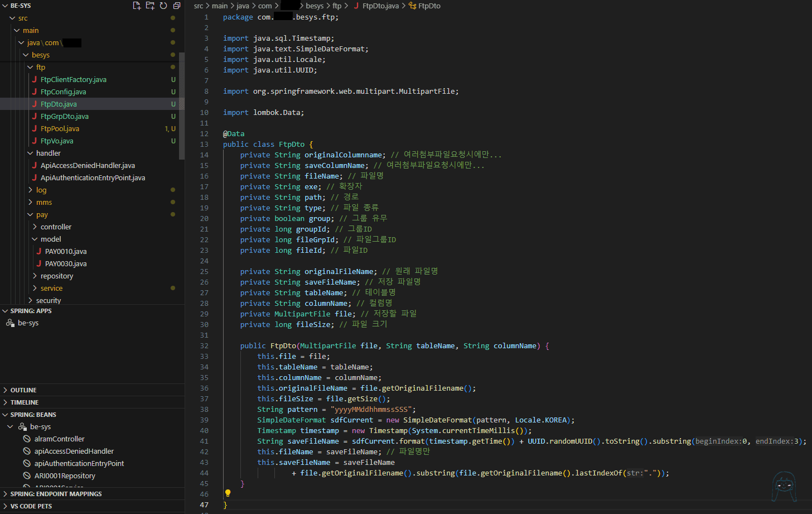The width and height of the screenshot is (812, 514).
Task: Click the lightbulb quick-fix icon in editor
Action: [x=228, y=493]
